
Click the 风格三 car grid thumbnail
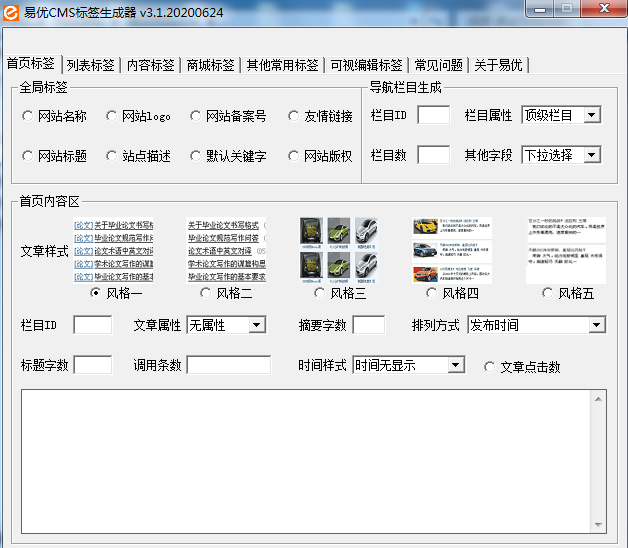339,250
